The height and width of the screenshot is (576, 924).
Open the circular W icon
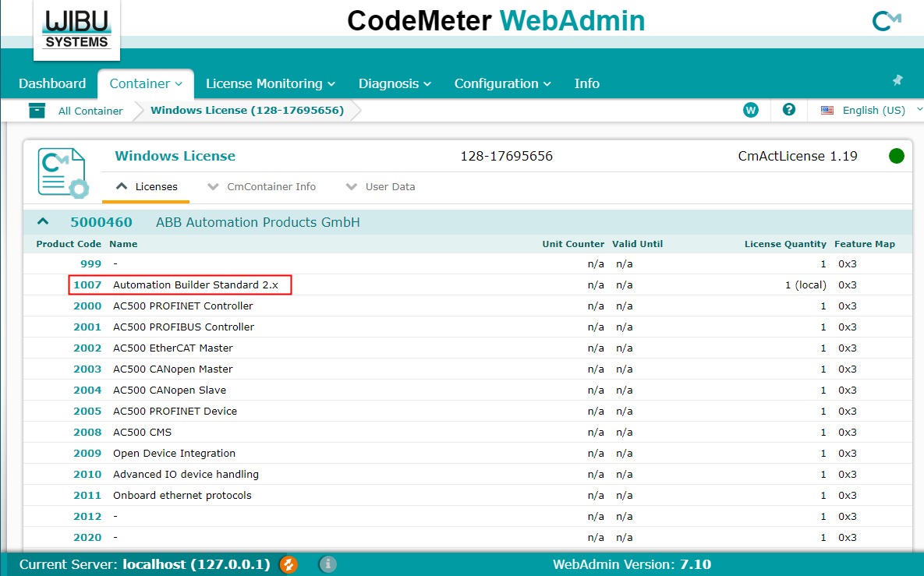(751, 110)
